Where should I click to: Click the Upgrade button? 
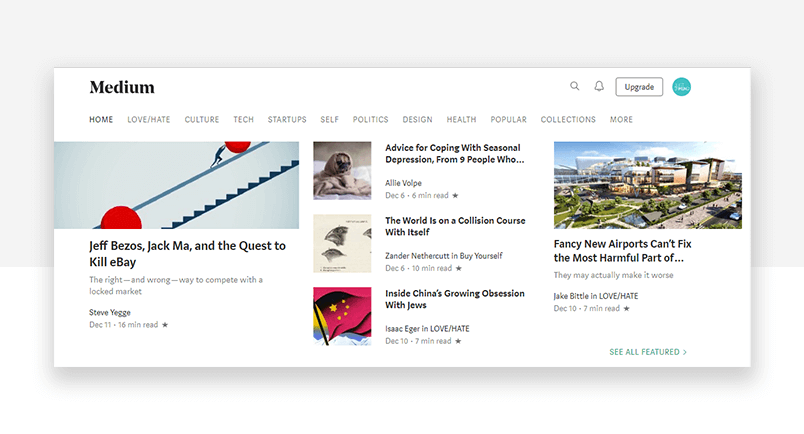point(639,87)
